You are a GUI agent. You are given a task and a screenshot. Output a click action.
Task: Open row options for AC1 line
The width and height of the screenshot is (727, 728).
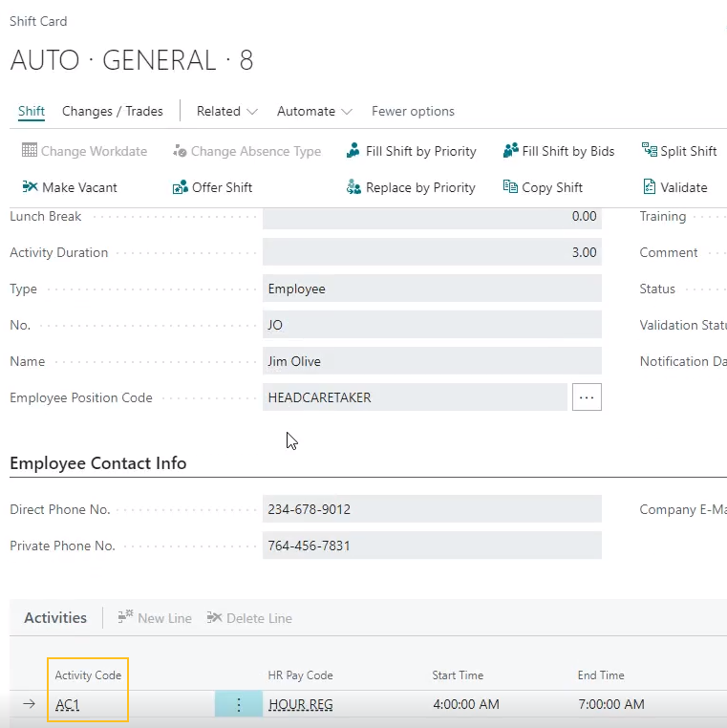(239, 705)
